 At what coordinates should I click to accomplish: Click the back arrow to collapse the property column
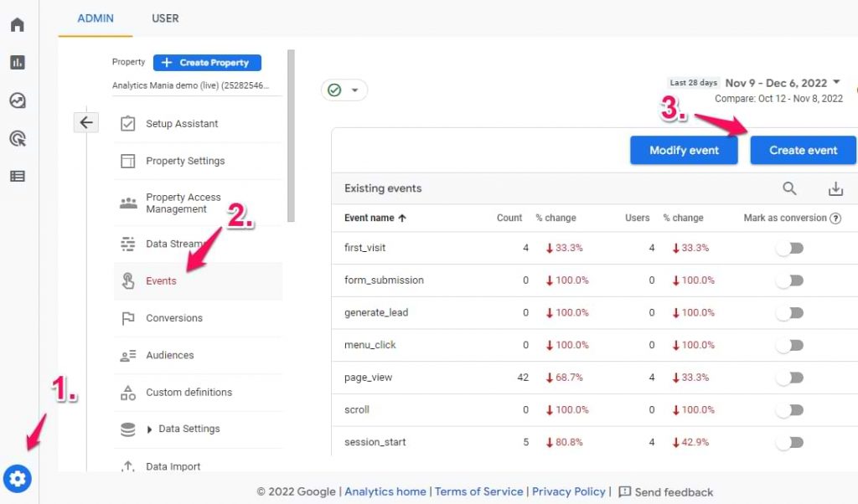[86, 123]
